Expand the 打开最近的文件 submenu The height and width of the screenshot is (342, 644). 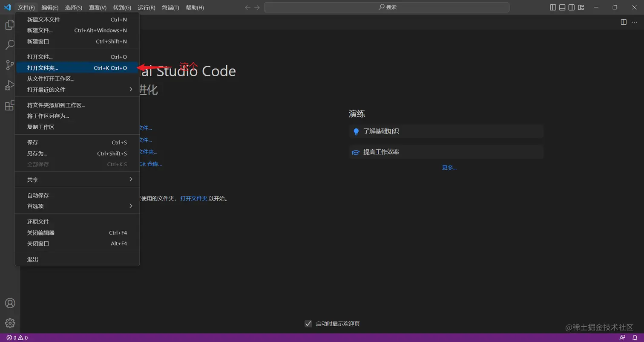77,90
